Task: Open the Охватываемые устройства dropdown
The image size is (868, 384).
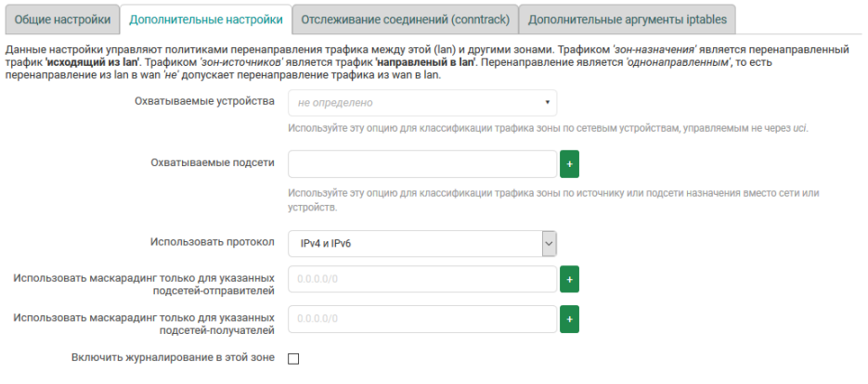Action: coord(421,103)
